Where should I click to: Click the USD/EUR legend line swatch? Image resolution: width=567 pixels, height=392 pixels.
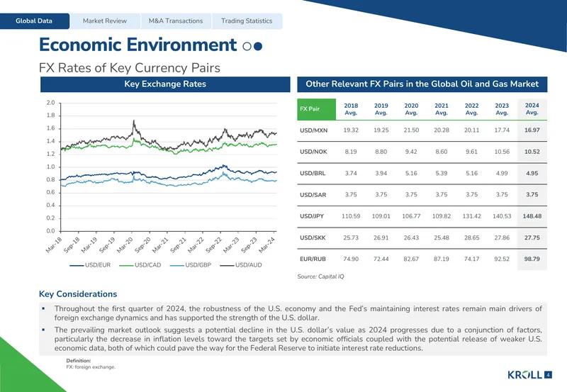77,265
